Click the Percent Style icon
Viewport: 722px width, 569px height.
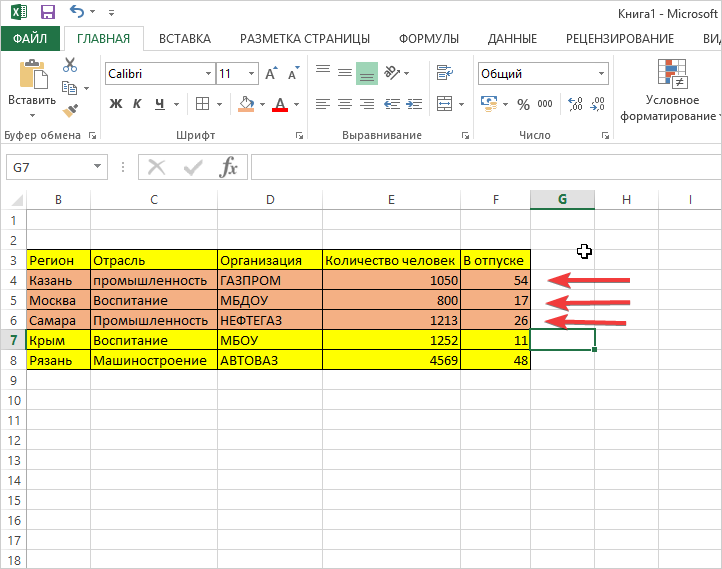pos(522,104)
